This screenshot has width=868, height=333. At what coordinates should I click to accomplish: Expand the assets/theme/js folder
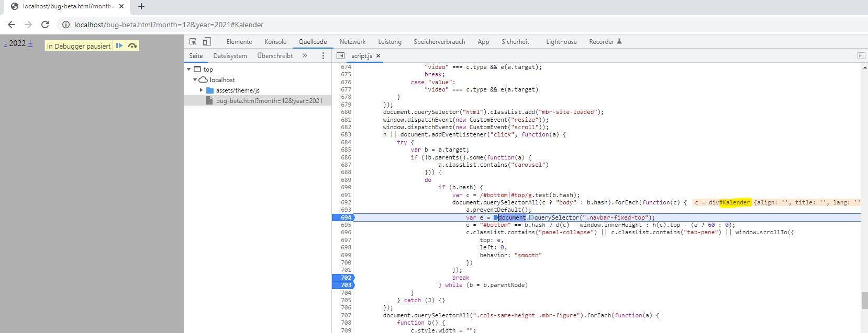[202, 90]
